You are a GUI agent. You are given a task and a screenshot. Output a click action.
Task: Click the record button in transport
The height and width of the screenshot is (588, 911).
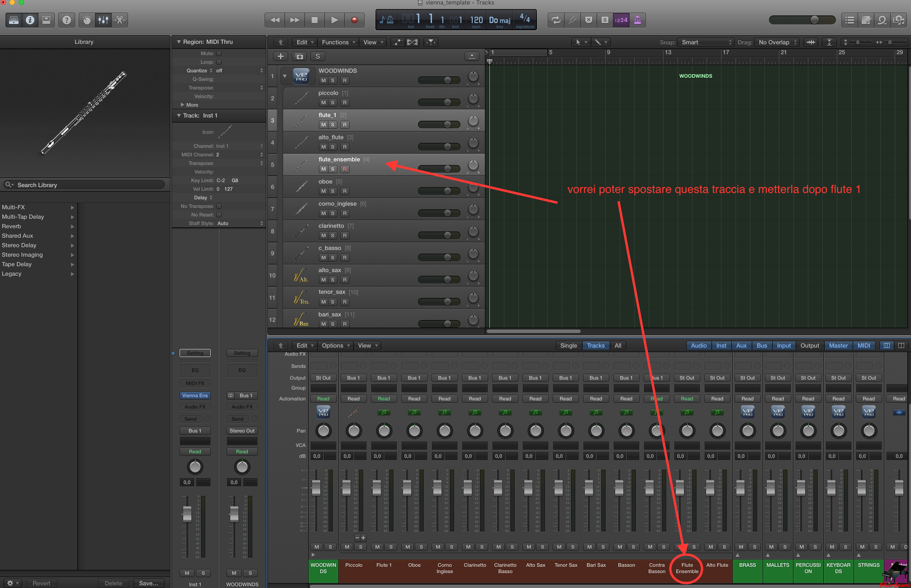(x=354, y=20)
